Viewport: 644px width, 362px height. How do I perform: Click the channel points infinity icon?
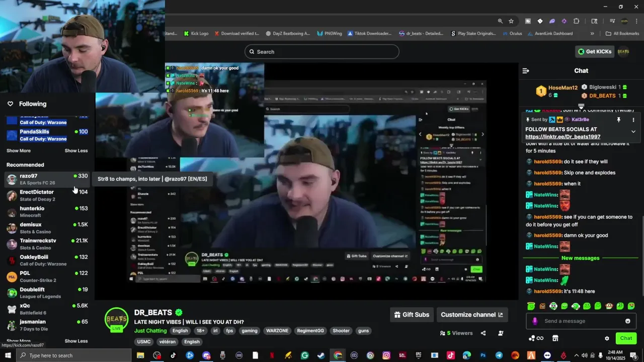tap(536, 338)
